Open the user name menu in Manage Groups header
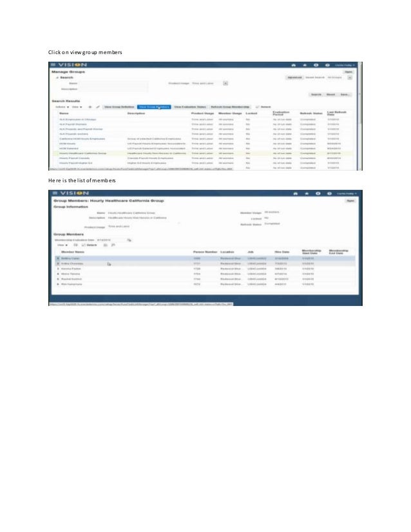The width and height of the screenshot is (411, 532). click(345, 65)
